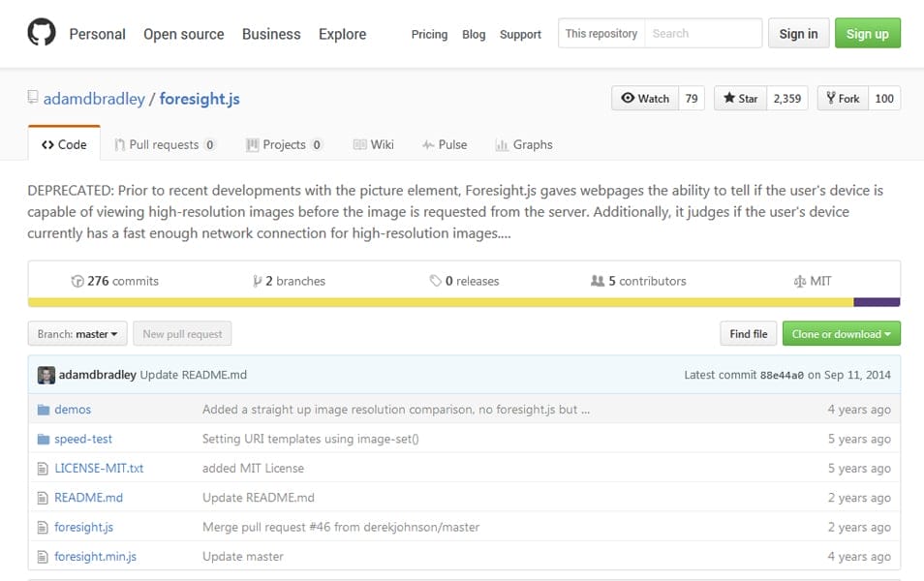The width and height of the screenshot is (924, 581).
Task: Open the MIT license via the scale icon
Action: click(x=799, y=281)
